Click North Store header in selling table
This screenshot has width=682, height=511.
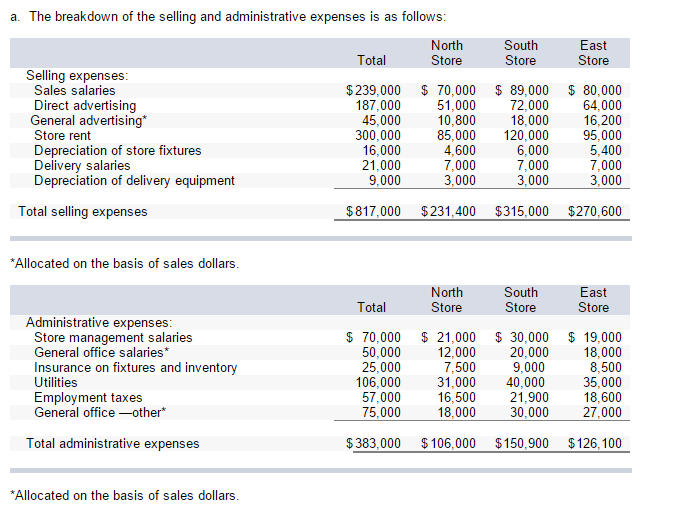tap(447, 53)
